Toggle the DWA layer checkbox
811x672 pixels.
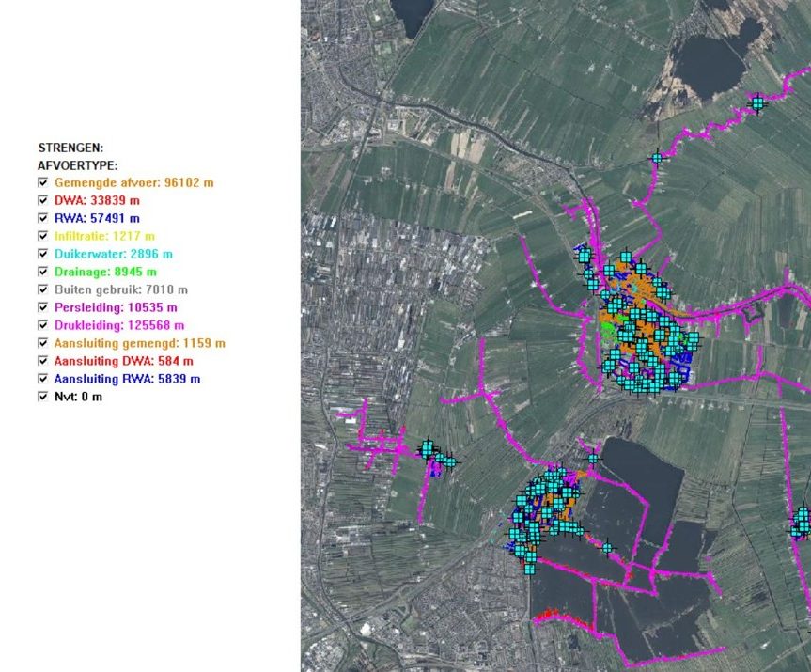(42, 200)
